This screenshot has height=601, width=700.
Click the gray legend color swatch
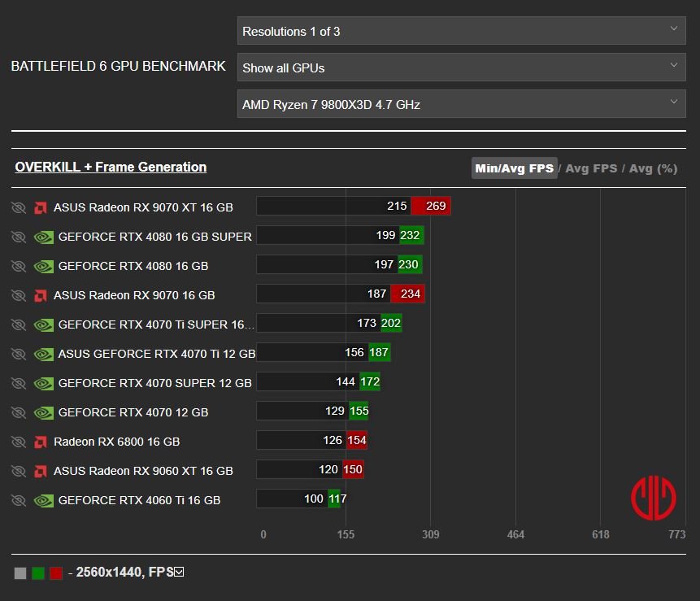coord(20,573)
